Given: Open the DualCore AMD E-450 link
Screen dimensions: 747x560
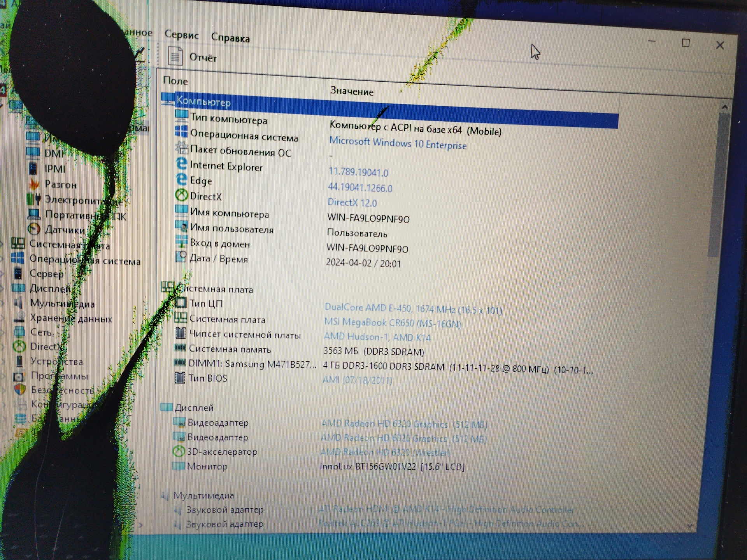Looking at the screenshot, I should [x=413, y=309].
